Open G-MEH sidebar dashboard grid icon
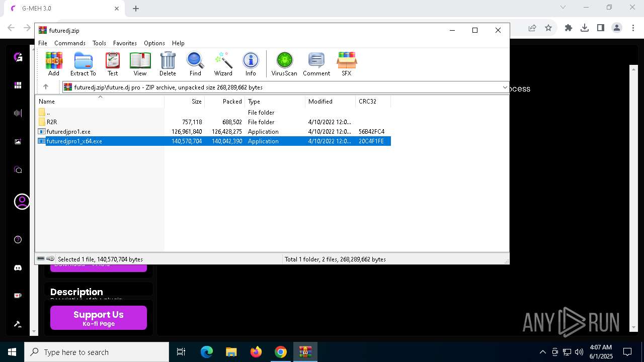This screenshot has width=644, height=362. pos(18,85)
